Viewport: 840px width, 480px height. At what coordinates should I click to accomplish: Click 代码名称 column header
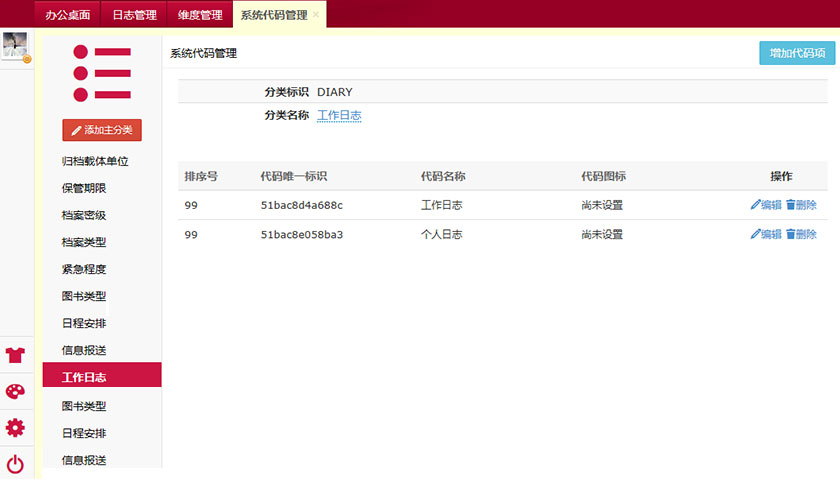pos(443,176)
